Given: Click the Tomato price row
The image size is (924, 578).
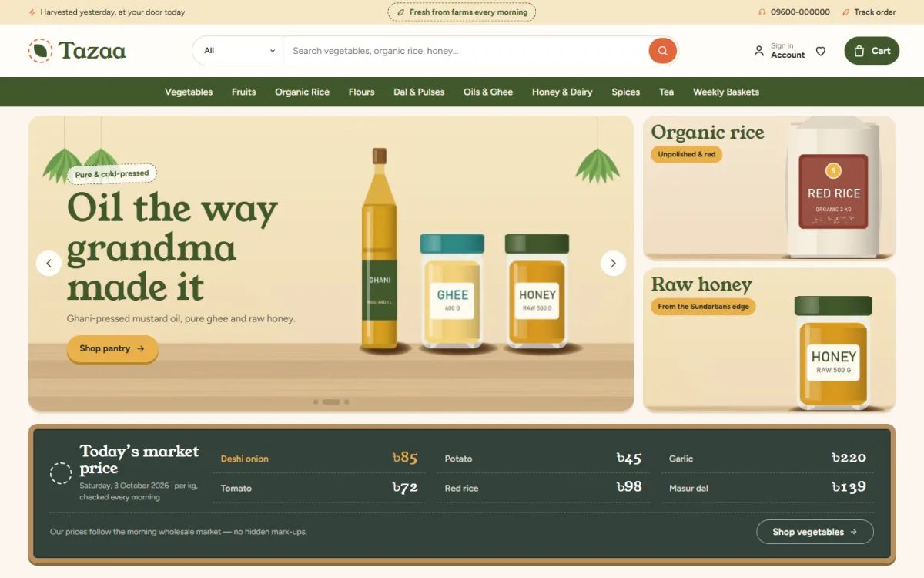Looking at the screenshot, I should tap(319, 488).
